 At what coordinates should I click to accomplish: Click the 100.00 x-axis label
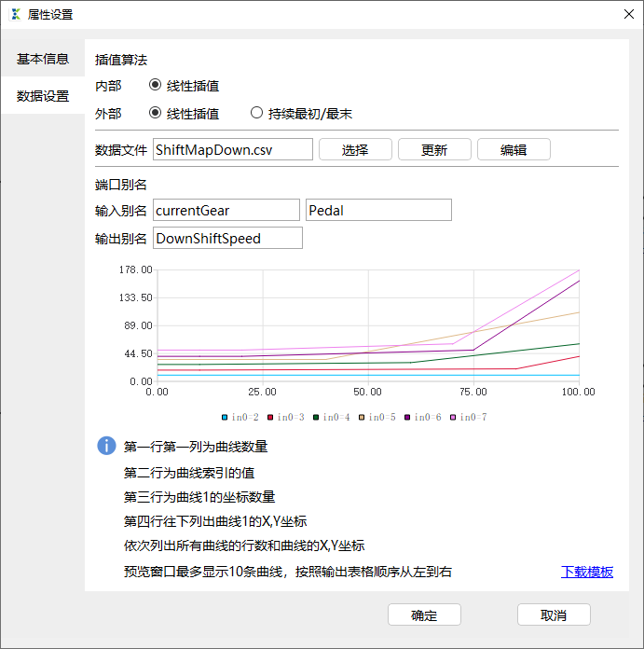coord(578,392)
